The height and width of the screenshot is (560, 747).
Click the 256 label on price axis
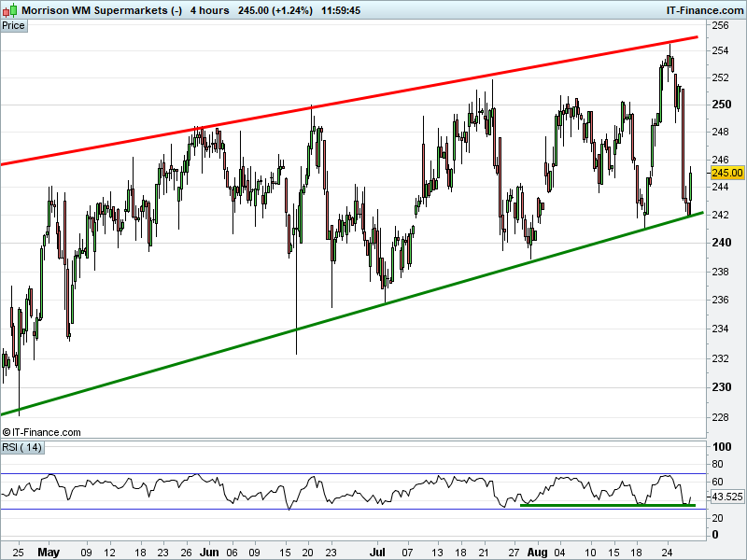(x=720, y=25)
